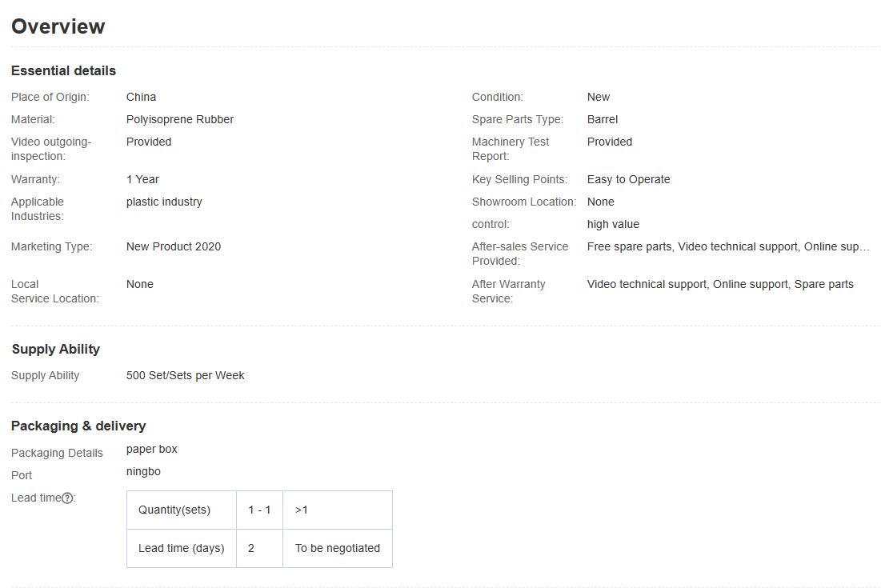Click the Lead time help question-mark icon
Image resolution: width=881 pixels, height=588 pixels.
pyautogui.click(x=68, y=498)
